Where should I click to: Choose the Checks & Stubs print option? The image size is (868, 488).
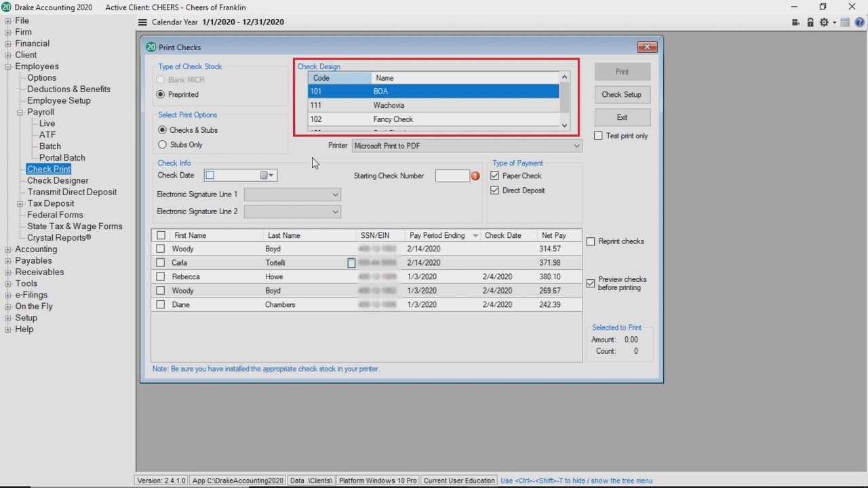tap(162, 130)
